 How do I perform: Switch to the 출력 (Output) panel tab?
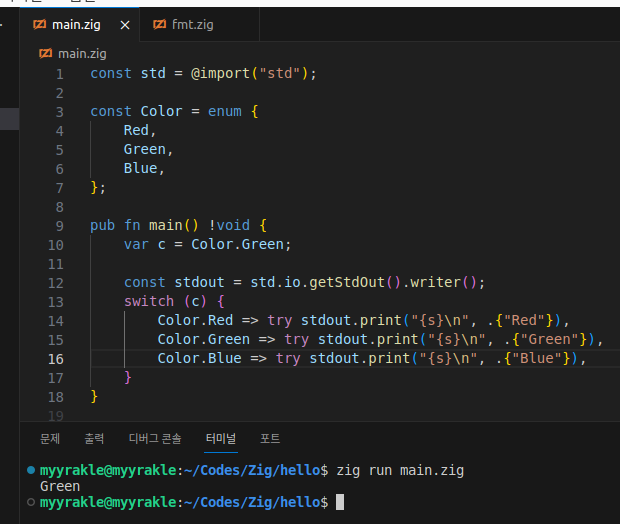tap(94, 438)
